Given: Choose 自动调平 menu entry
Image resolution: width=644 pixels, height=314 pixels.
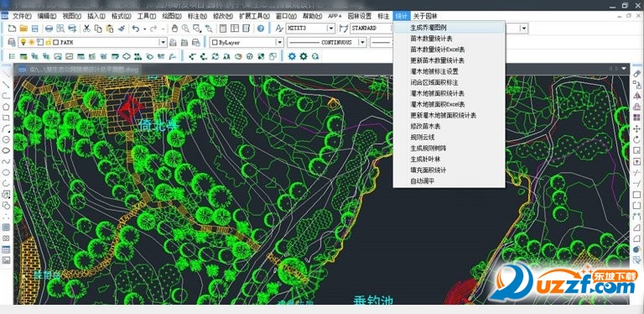Looking at the screenshot, I should pyautogui.click(x=449, y=181).
